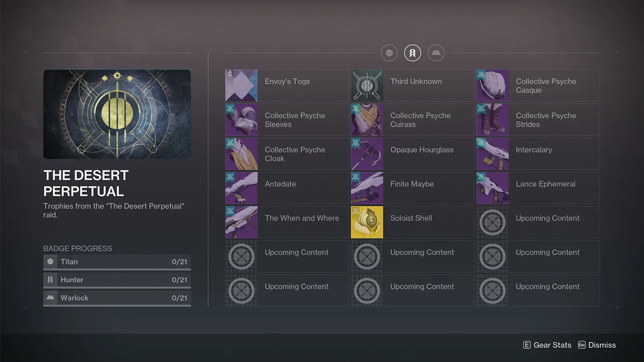Select the golden Soloist Shell icon

[367, 222]
